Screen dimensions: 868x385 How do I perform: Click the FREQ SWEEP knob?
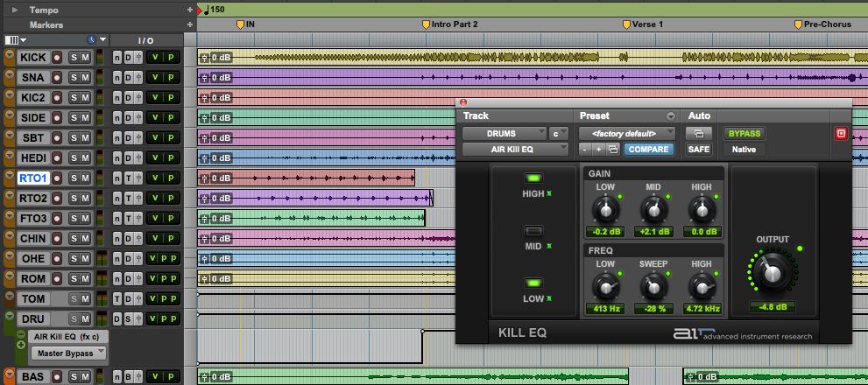[653, 287]
